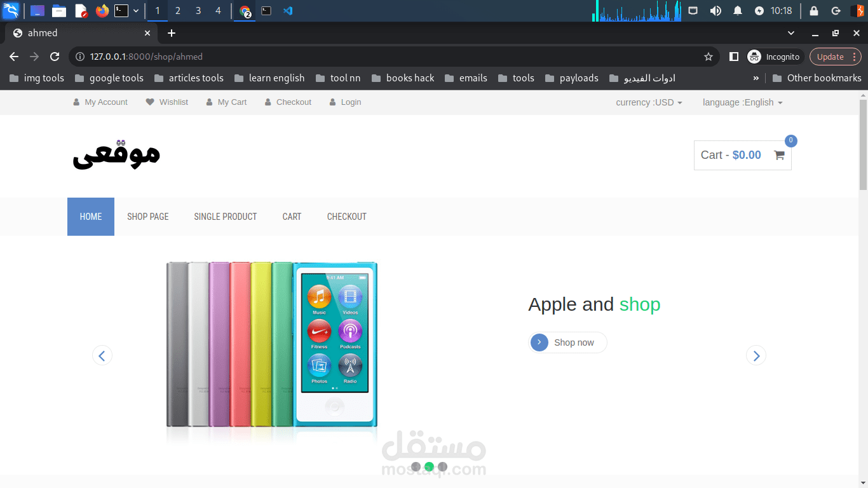Open SHOP PAGE in the navigation
The image size is (868, 488).
point(148,217)
